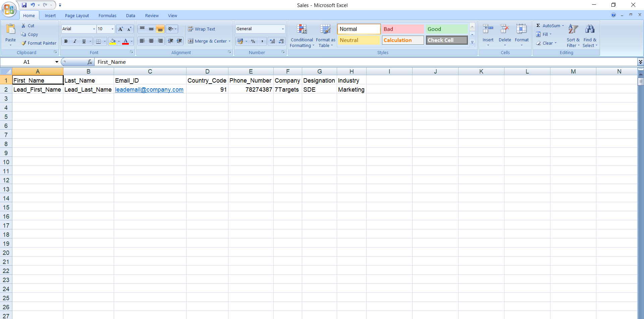Click the Format as Table icon
The height and width of the screenshot is (319, 644).
tap(325, 30)
